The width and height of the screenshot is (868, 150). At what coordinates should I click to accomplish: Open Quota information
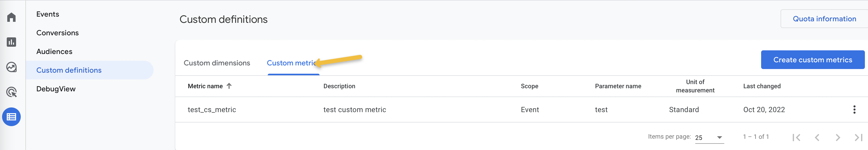coord(824,19)
